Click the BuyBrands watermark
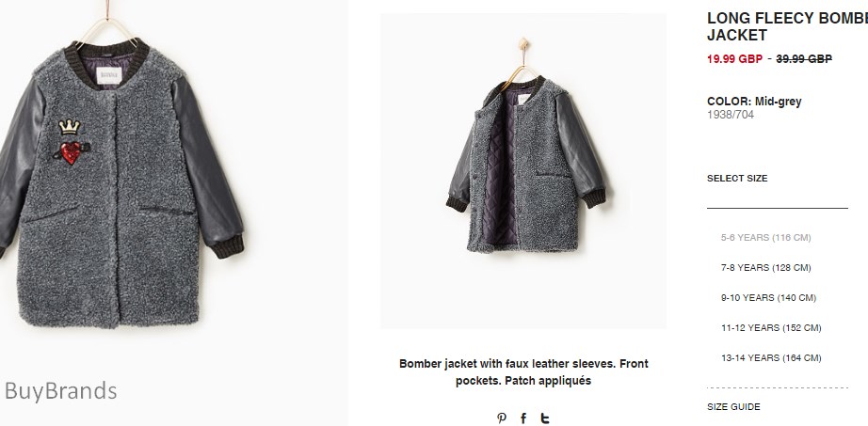The height and width of the screenshot is (426, 868). click(x=60, y=390)
